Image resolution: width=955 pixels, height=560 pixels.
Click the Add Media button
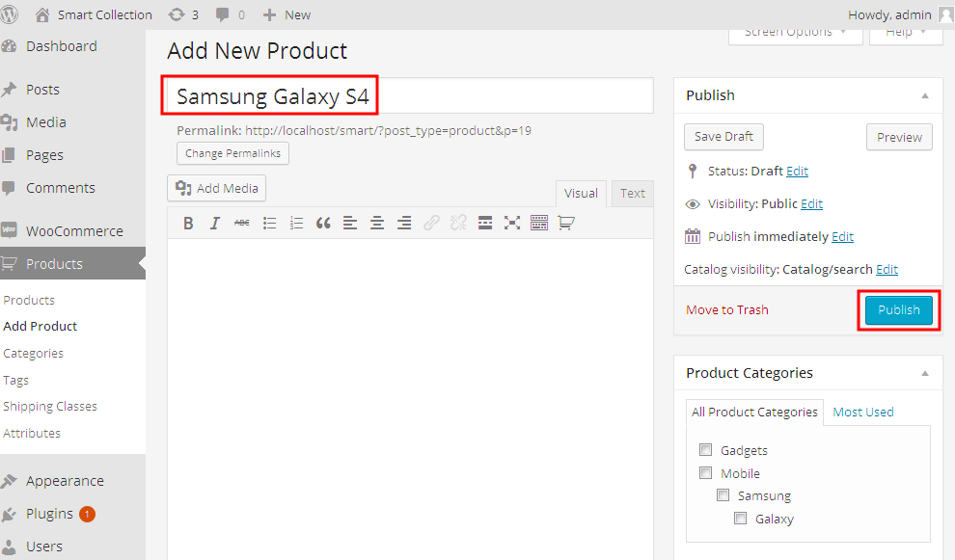click(217, 189)
